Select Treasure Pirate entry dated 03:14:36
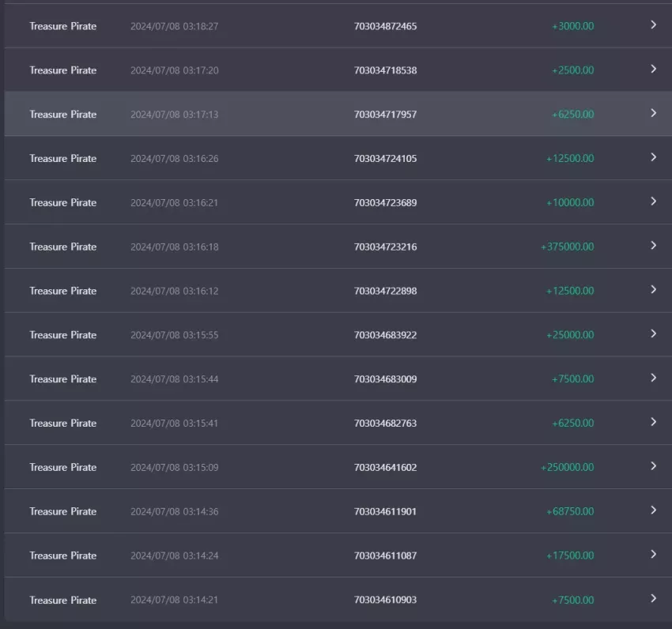 point(338,511)
